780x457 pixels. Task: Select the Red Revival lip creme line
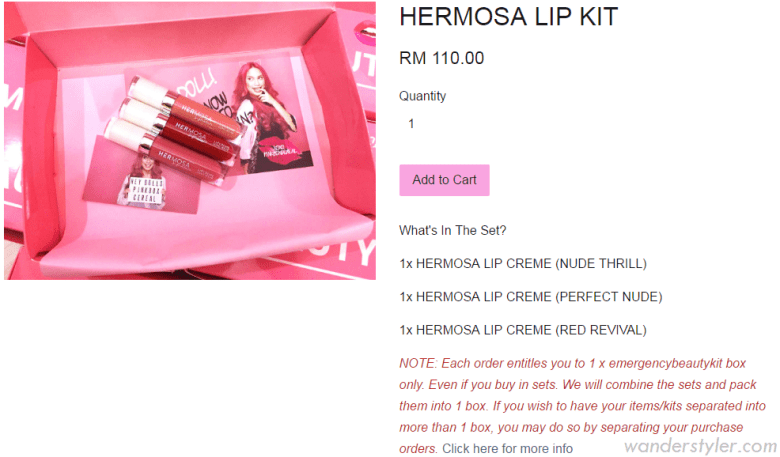(523, 330)
